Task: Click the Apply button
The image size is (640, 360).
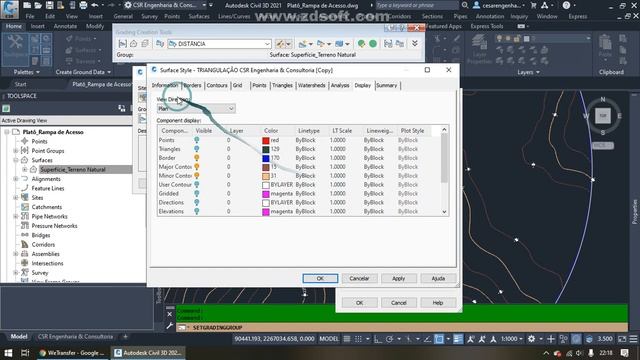Action: click(398, 278)
